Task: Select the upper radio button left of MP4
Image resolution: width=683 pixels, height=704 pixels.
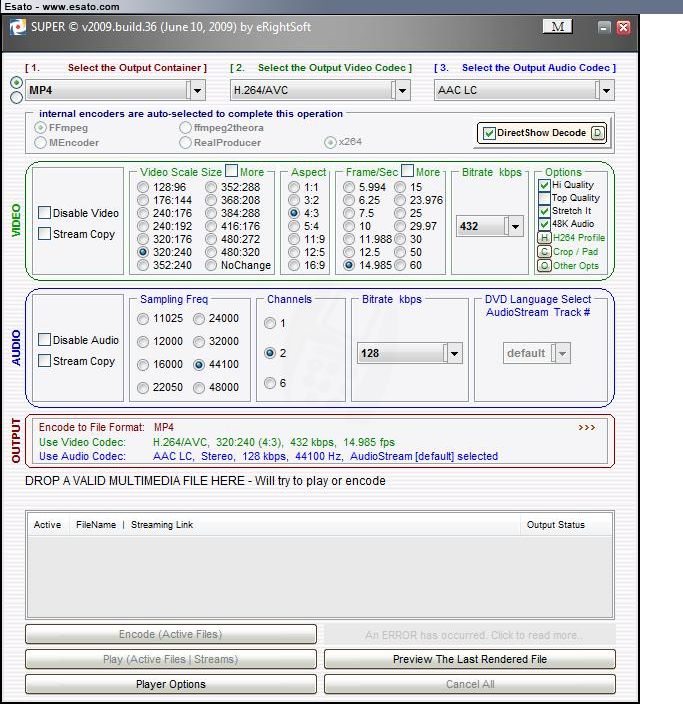Action: click(x=16, y=83)
